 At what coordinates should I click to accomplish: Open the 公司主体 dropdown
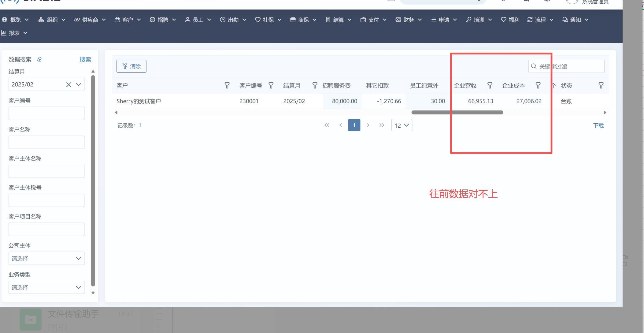pos(46,259)
